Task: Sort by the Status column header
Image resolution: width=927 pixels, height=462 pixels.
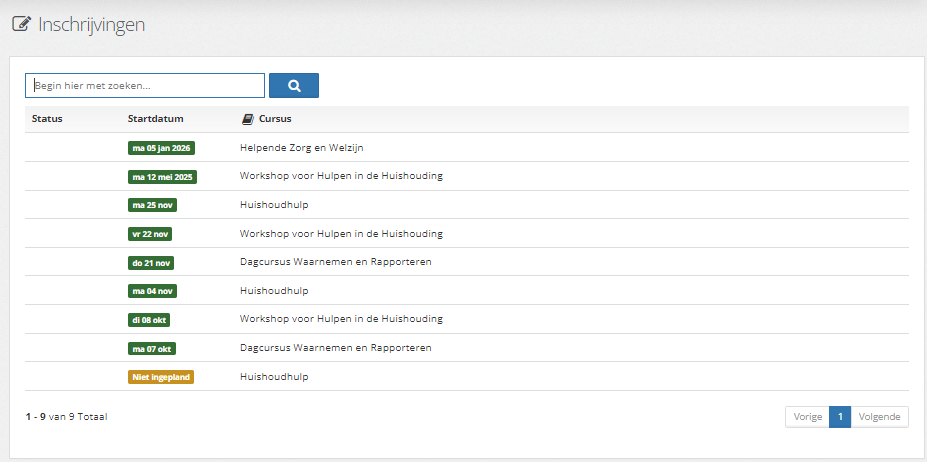Action: point(47,118)
